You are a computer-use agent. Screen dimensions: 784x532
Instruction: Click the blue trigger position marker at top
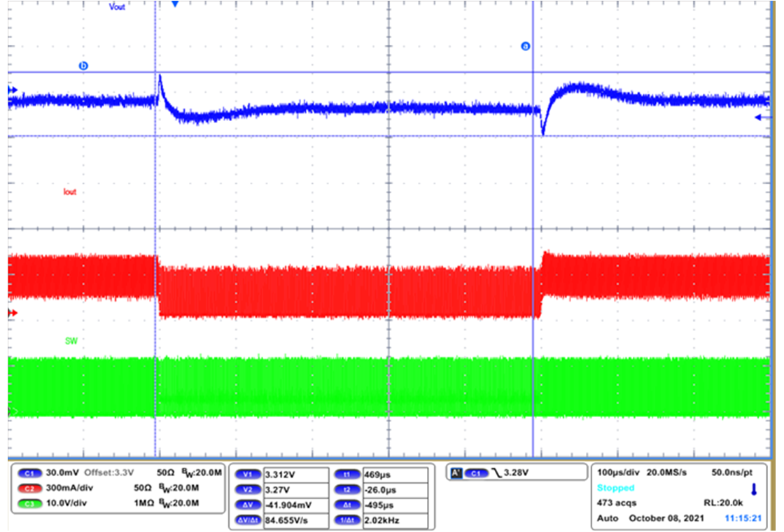tap(175, 4)
